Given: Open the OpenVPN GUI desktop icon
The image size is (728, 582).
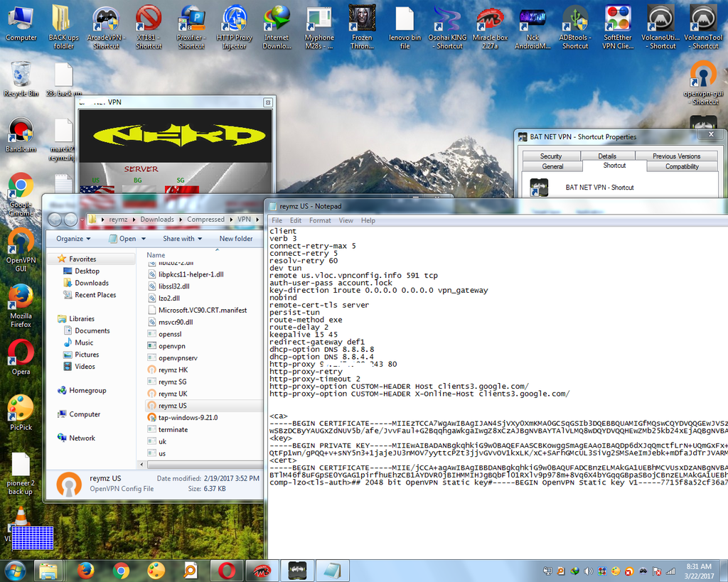Looking at the screenshot, I should pos(21,243).
